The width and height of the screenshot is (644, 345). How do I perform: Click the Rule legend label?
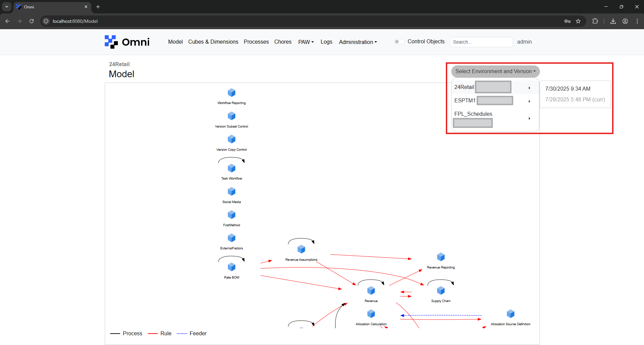point(166,333)
